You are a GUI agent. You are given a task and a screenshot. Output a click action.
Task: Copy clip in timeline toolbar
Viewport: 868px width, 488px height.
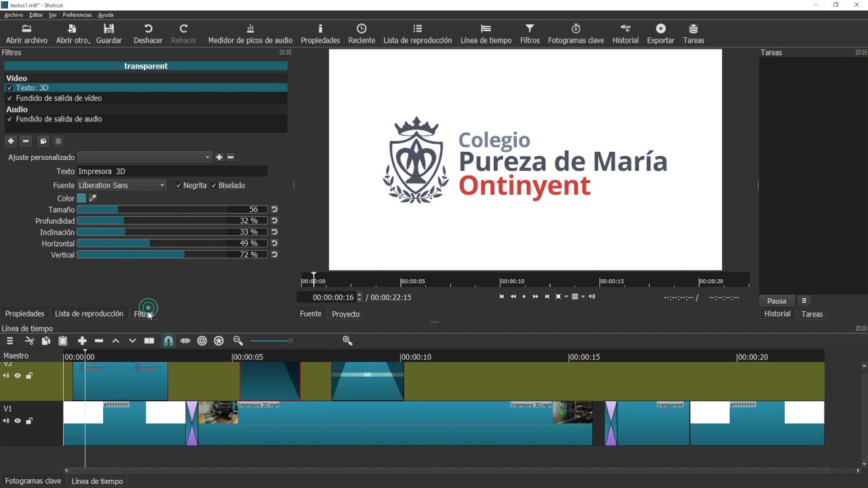46,341
